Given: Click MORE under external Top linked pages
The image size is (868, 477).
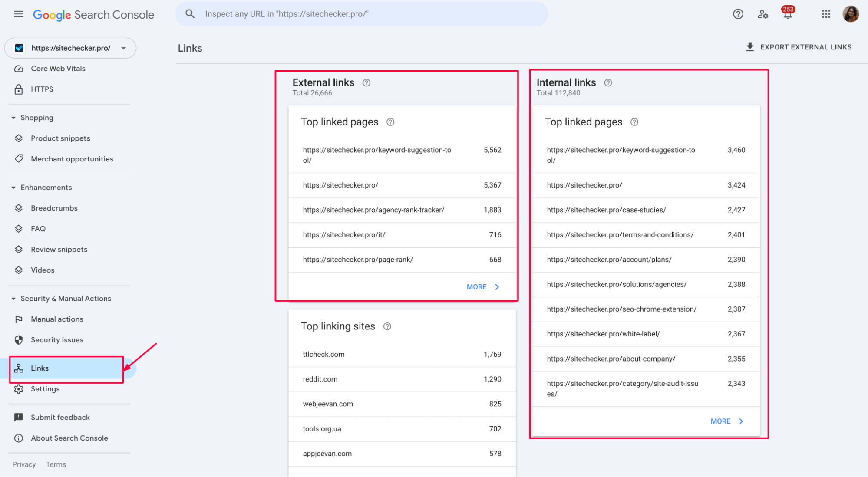Looking at the screenshot, I should [x=476, y=287].
